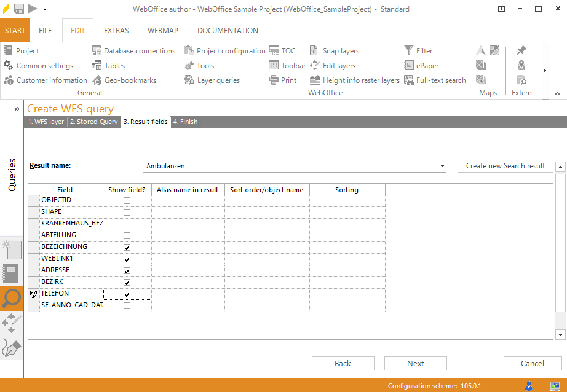Viewport: 567px width, 392px height.
Task: Open Height info raster layers
Action: (355, 80)
